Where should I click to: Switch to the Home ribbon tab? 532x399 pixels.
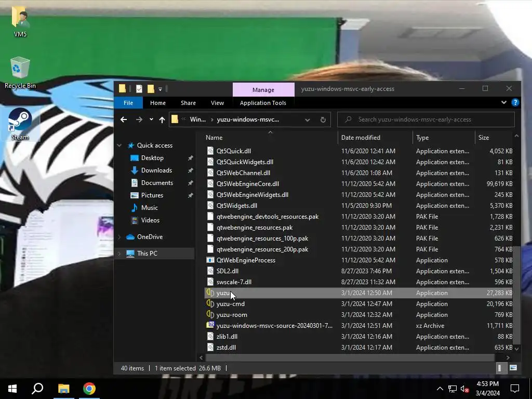[x=158, y=103]
